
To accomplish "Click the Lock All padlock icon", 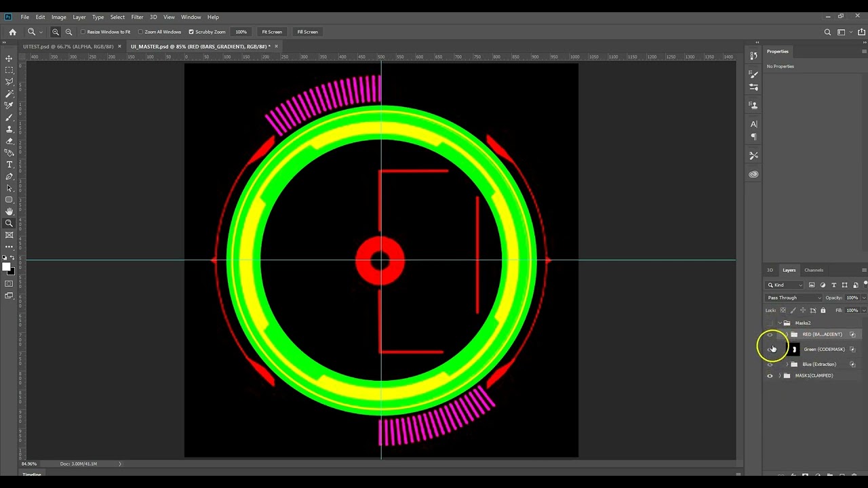I will pos(823,310).
